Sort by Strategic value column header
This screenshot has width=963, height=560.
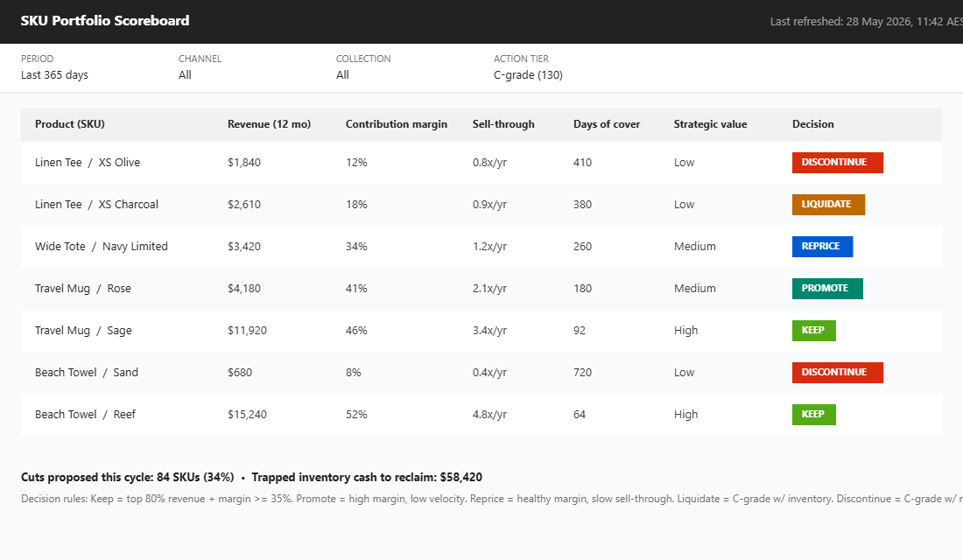[710, 124]
